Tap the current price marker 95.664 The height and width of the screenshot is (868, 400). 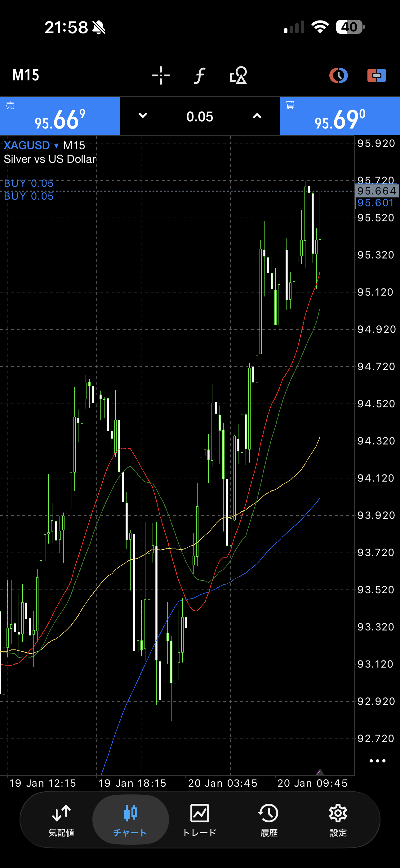(x=376, y=191)
